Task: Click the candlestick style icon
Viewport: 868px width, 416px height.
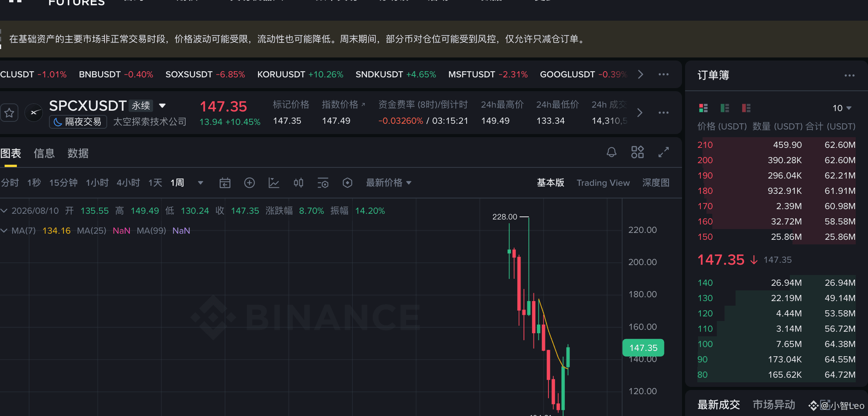Action: (299, 183)
